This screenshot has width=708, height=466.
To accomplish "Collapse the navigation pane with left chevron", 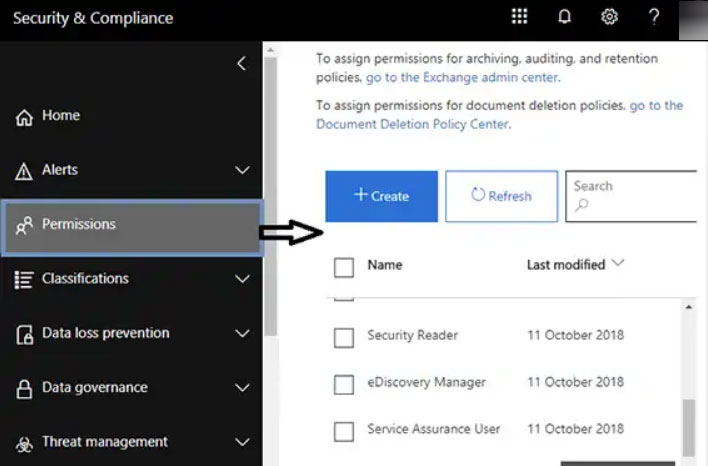I will 242,63.
